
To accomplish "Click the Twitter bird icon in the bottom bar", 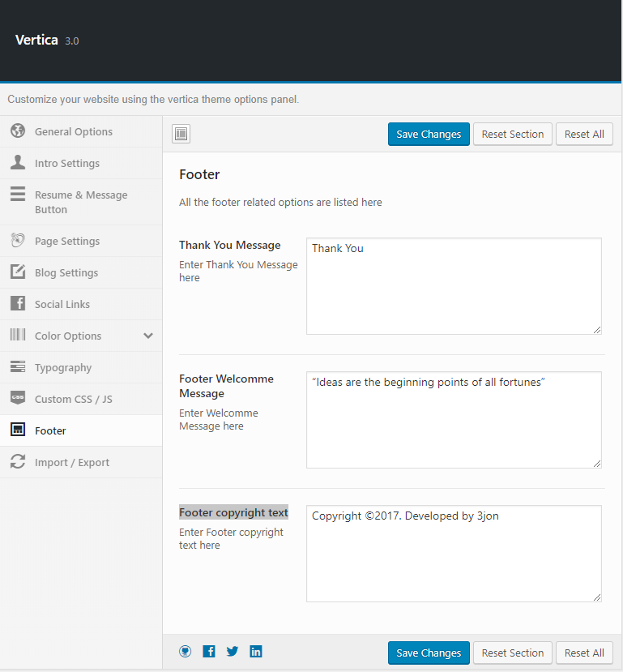I will (x=232, y=652).
